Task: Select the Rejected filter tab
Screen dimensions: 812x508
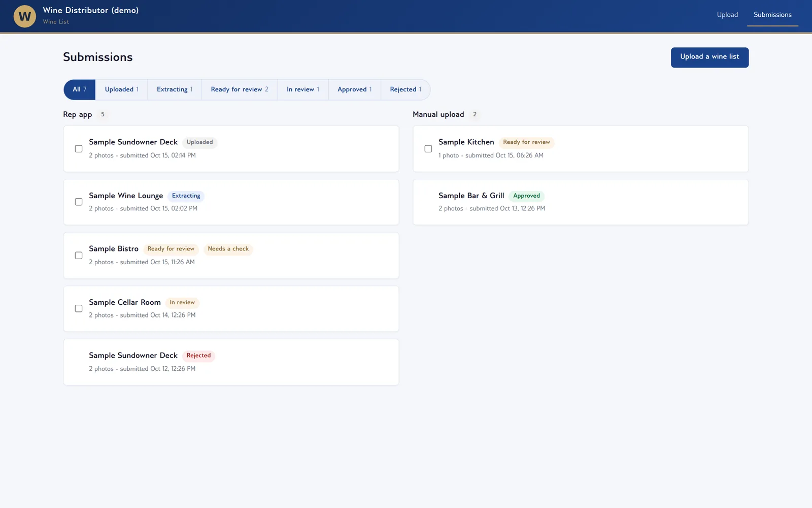Action: point(405,89)
